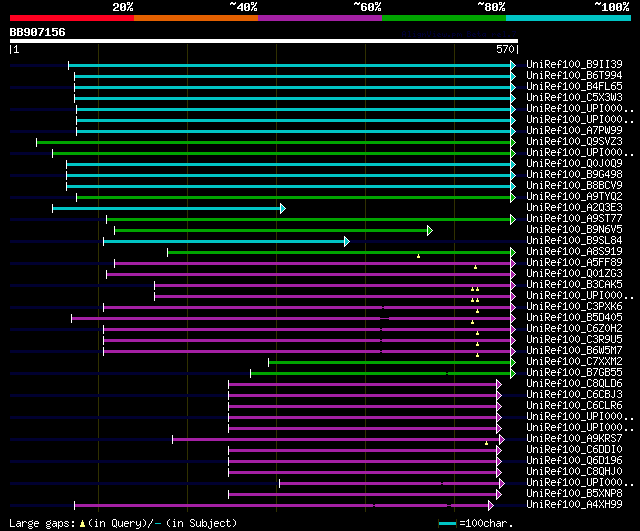The height and width of the screenshot is (531, 640).
Task: Select the UniRef100_C3PXK6 label
Action: [x=574, y=307]
